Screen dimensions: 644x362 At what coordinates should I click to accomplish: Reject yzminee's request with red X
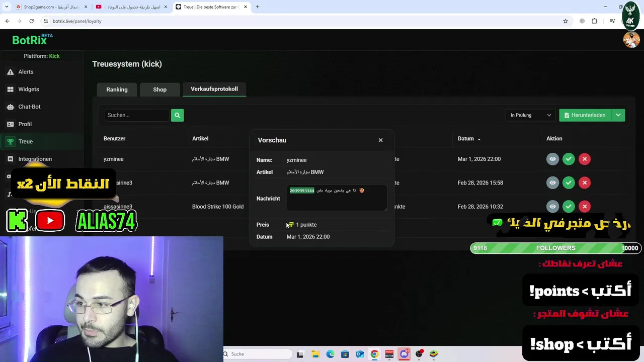585,159
